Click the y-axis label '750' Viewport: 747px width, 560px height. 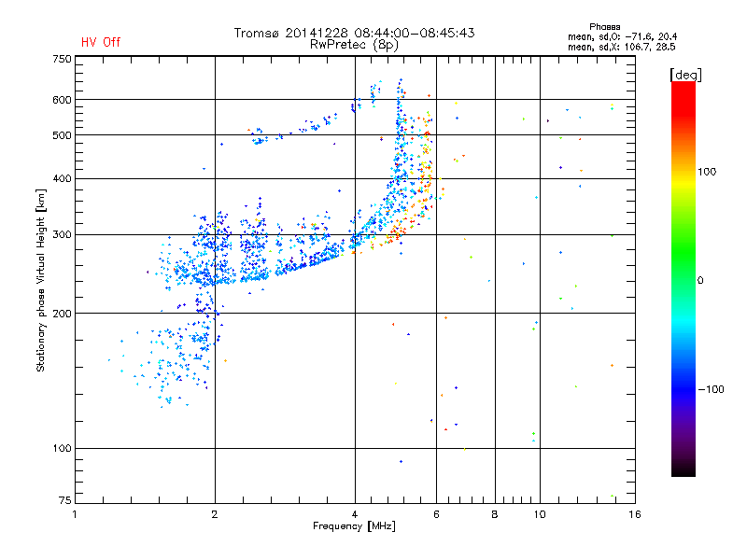[x=62, y=59]
